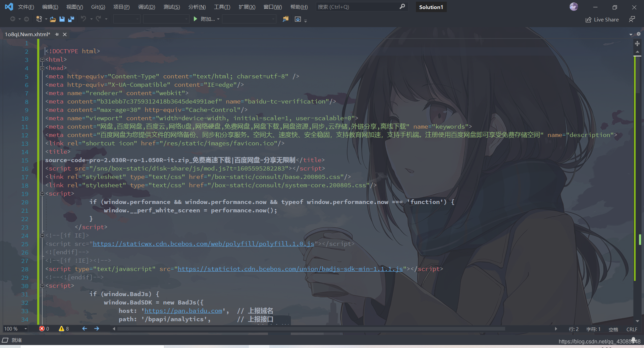Open the badjs-sdk-min-1.1.1.js link
The height and width of the screenshot is (348, 644).
pos(290,269)
